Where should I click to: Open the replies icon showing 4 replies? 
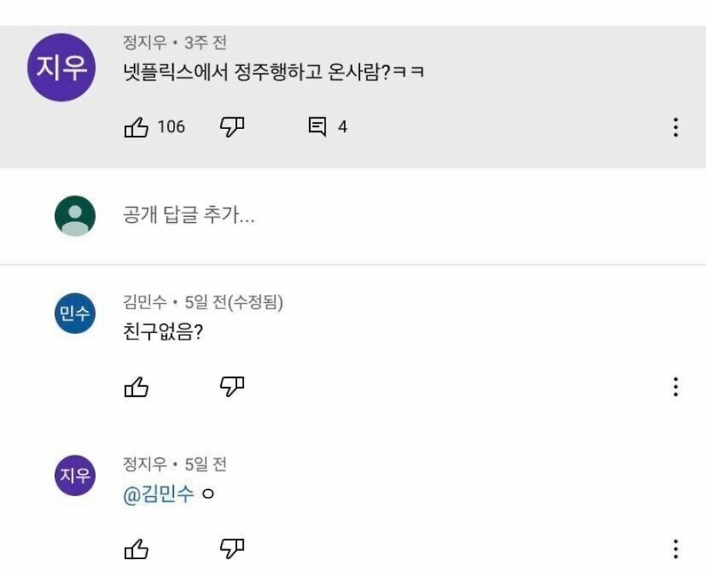pyautogui.click(x=317, y=126)
